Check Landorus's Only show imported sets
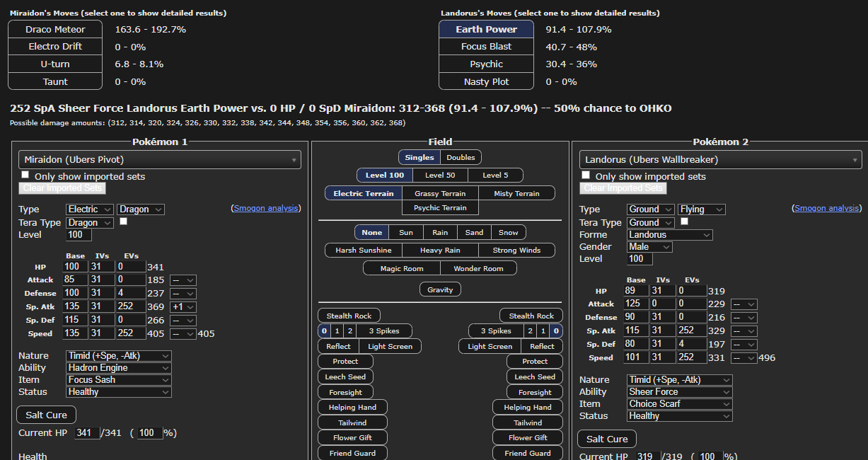Viewport: 868px width, 460px height. (x=586, y=175)
